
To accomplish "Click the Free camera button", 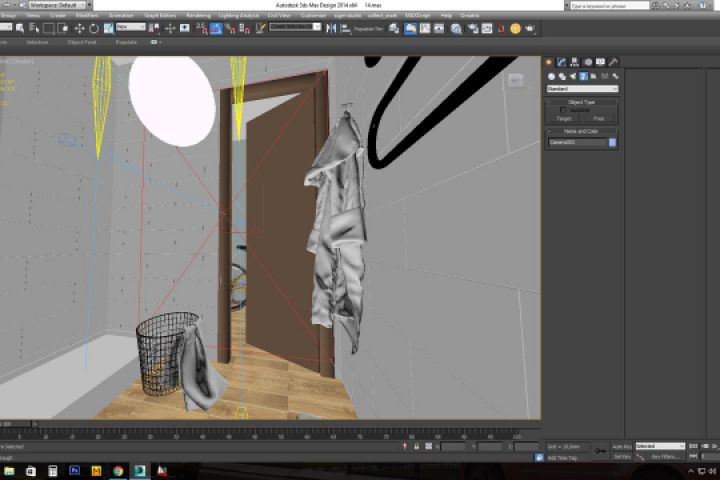I will click(599, 119).
